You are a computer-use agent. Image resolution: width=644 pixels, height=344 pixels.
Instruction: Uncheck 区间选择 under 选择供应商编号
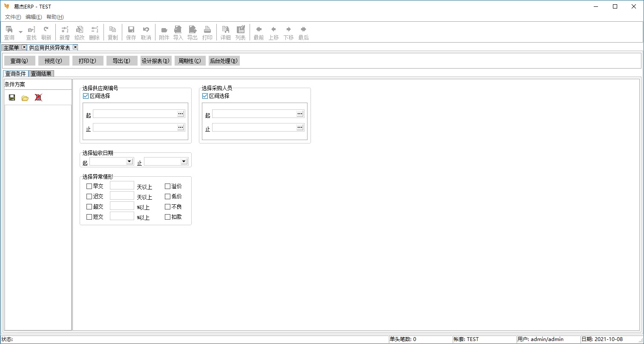tap(86, 96)
